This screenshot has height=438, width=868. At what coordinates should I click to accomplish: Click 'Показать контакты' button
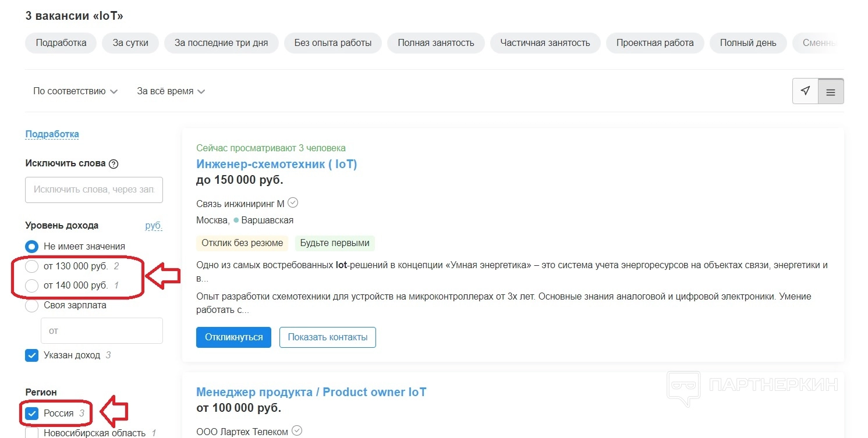327,337
